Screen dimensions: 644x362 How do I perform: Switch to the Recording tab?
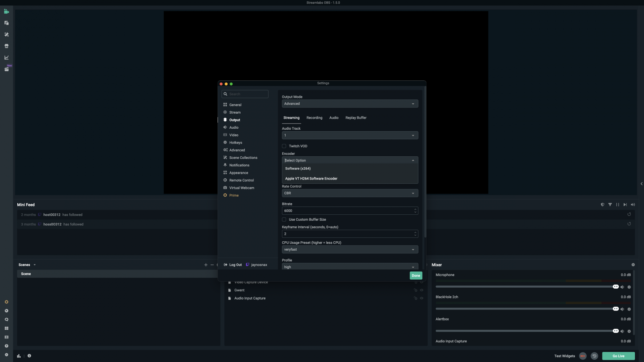coord(314,118)
